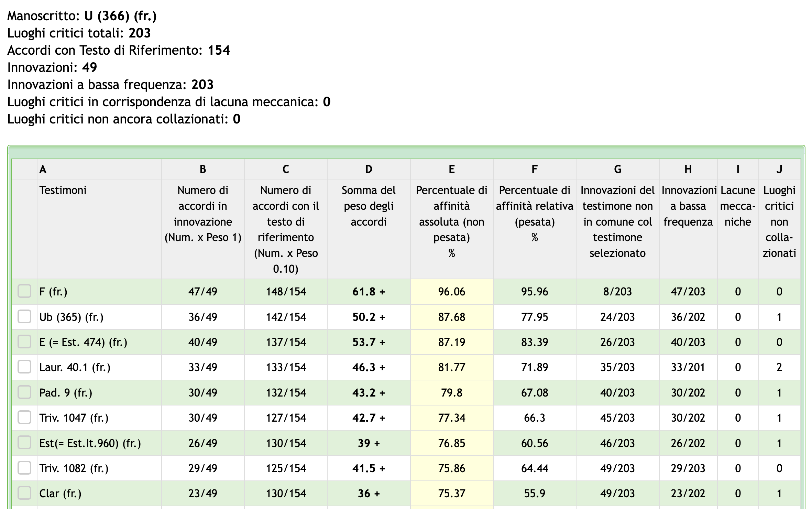The height and width of the screenshot is (509, 812).
Task: Check the Est(= Est.It.960) (fr.) checkbox
Action: pyautogui.click(x=24, y=443)
